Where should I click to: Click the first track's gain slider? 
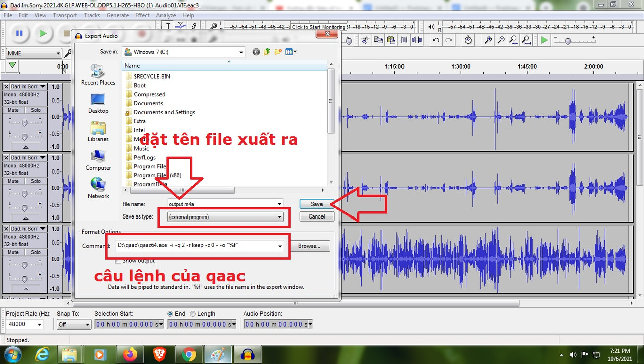coord(25,122)
